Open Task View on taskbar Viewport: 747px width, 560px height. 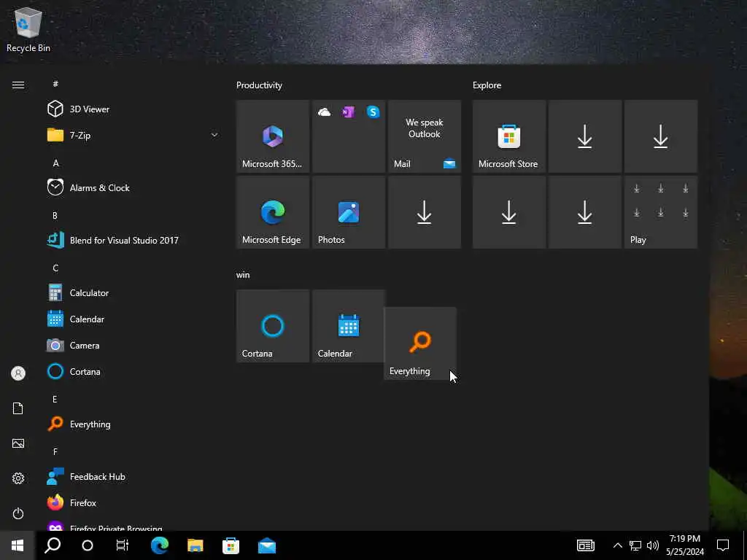[x=123, y=545]
